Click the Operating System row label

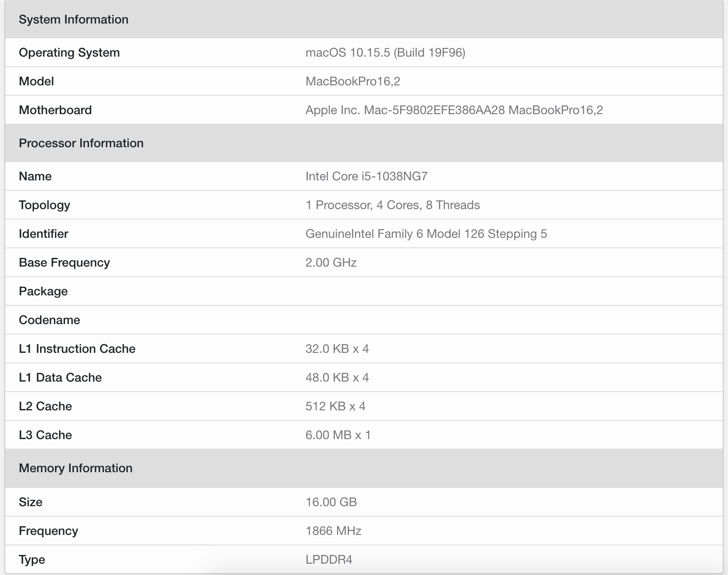point(69,53)
